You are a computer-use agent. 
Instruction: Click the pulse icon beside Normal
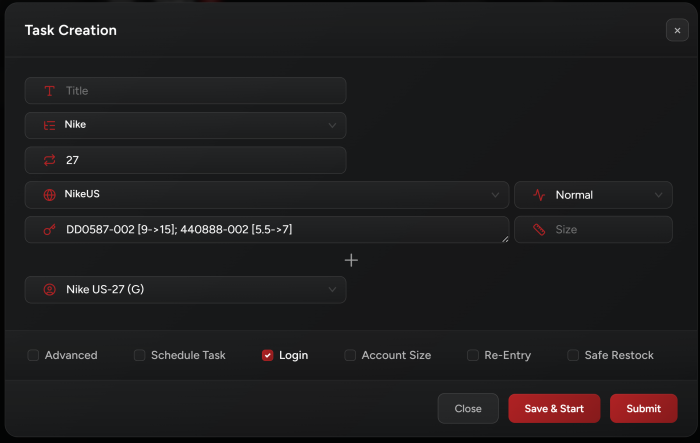click(538, 195)
